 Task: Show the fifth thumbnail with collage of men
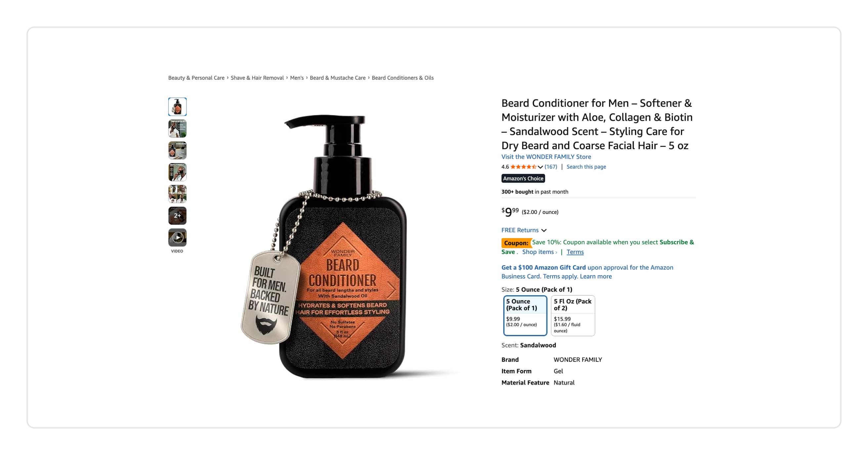[x=177, y=194]
